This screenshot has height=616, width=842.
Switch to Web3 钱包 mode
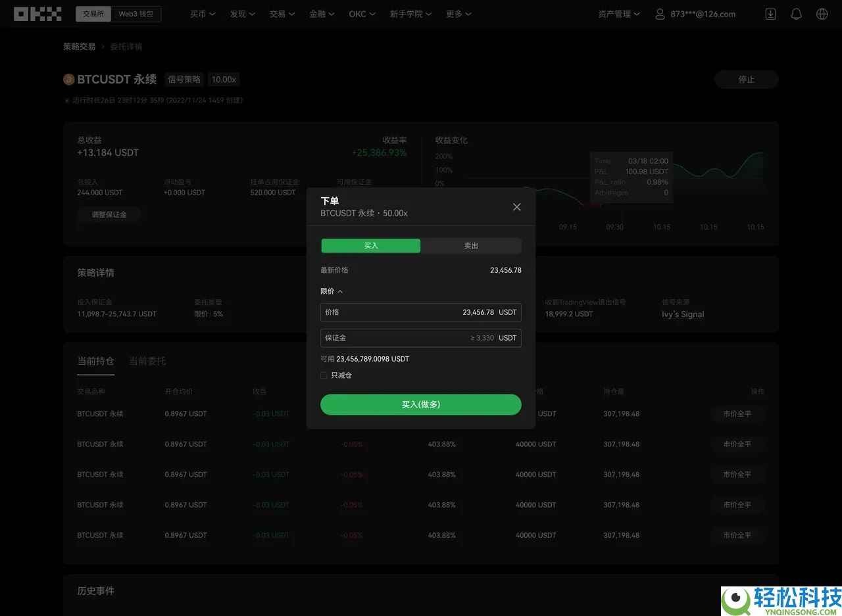click(136, 14)
